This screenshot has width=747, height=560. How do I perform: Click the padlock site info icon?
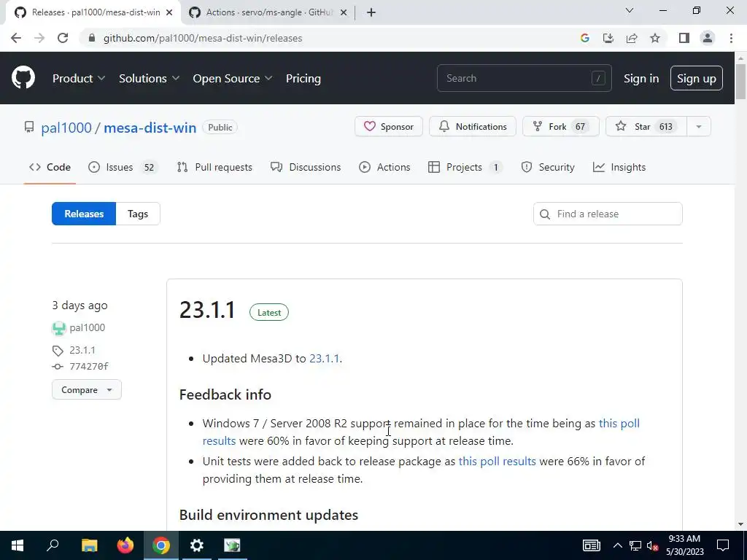[92, 38]
